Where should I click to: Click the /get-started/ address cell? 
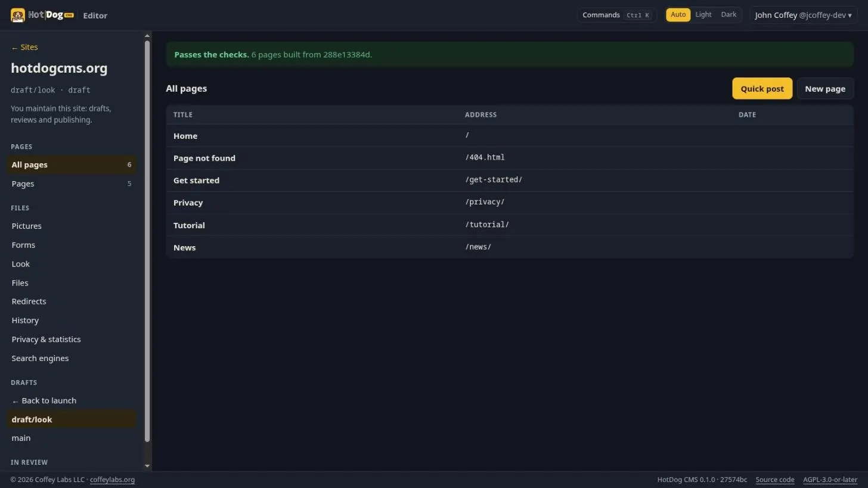(494, 180)
